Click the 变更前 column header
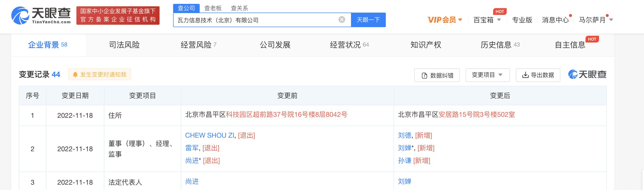The width and height of the screenshot is (644, 190). [287, 95]
